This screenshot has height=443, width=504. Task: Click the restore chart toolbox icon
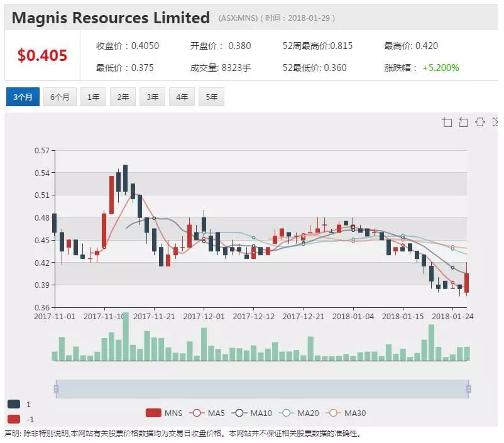click(x=480, y=122)
